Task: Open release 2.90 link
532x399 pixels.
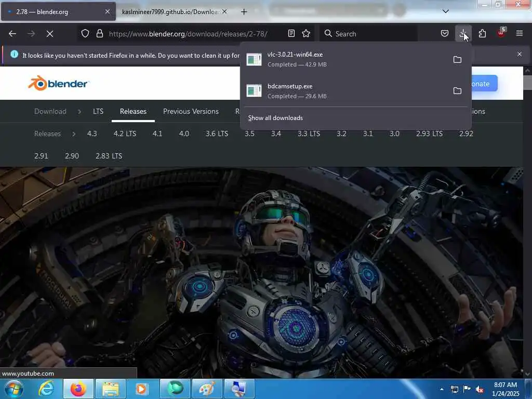Action: pos(72,156)
